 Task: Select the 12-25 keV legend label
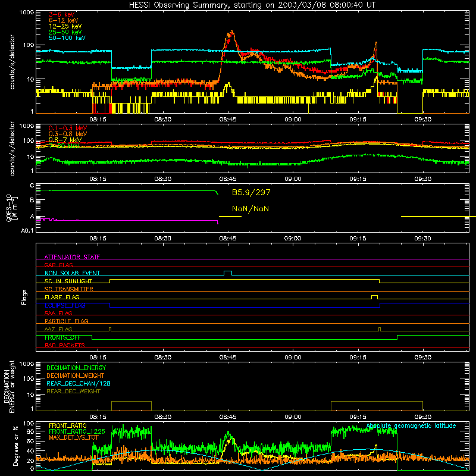pyautogui.click(x=65, y=26)
